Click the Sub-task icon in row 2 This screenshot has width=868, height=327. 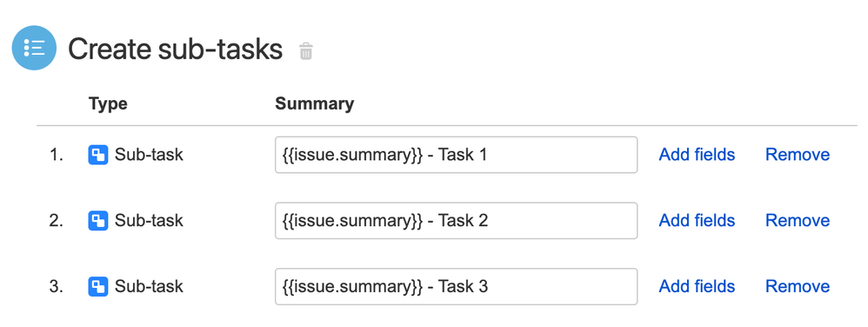click(98, 221)
